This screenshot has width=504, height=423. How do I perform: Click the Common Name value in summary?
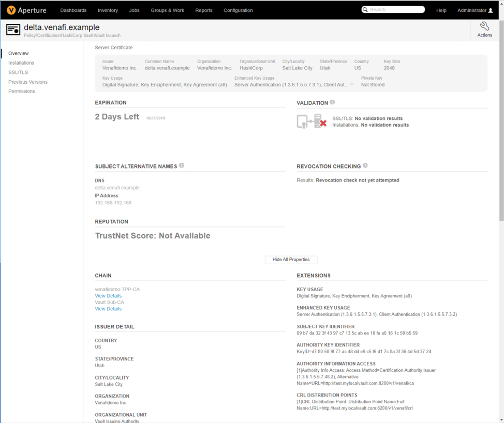tap(167, 68)
